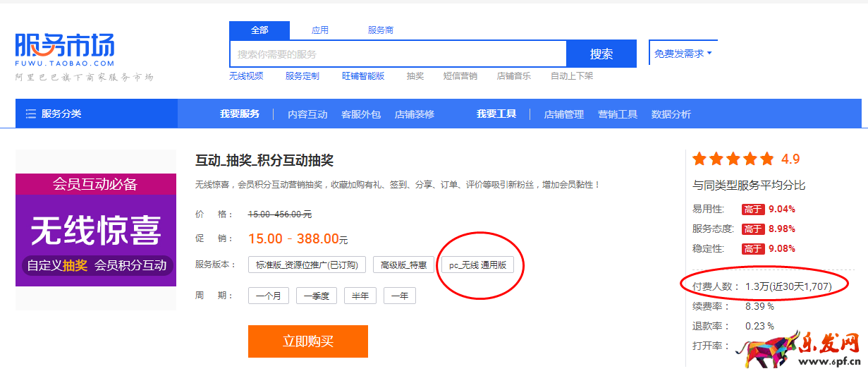868x376 pixels.
Task: Click the 服务市场 logo
Action: coord(65,47)
